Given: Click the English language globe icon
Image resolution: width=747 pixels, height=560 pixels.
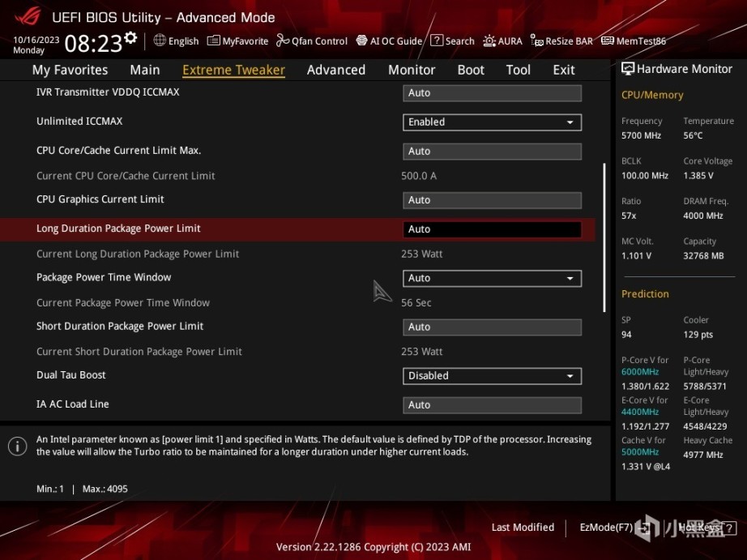Looking at the screenshot, I should pyautogui.click(x=160, y=41).
